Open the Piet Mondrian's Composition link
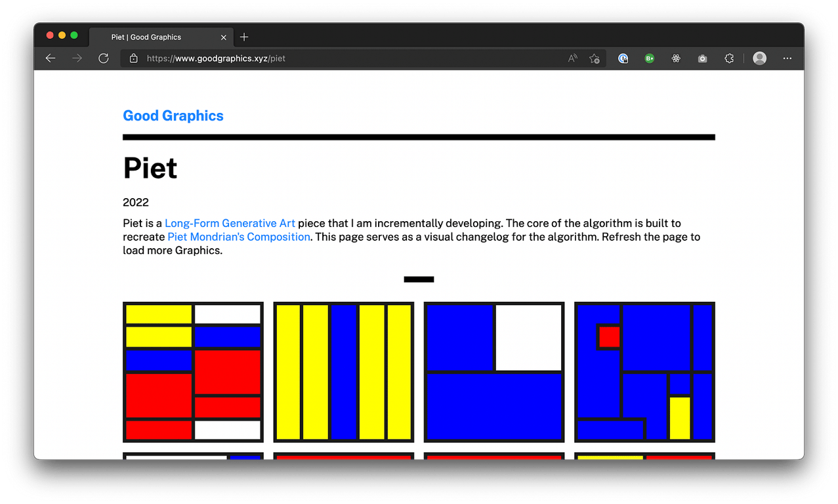The height and width of the screenshot is (504, 838). (239, 237)
